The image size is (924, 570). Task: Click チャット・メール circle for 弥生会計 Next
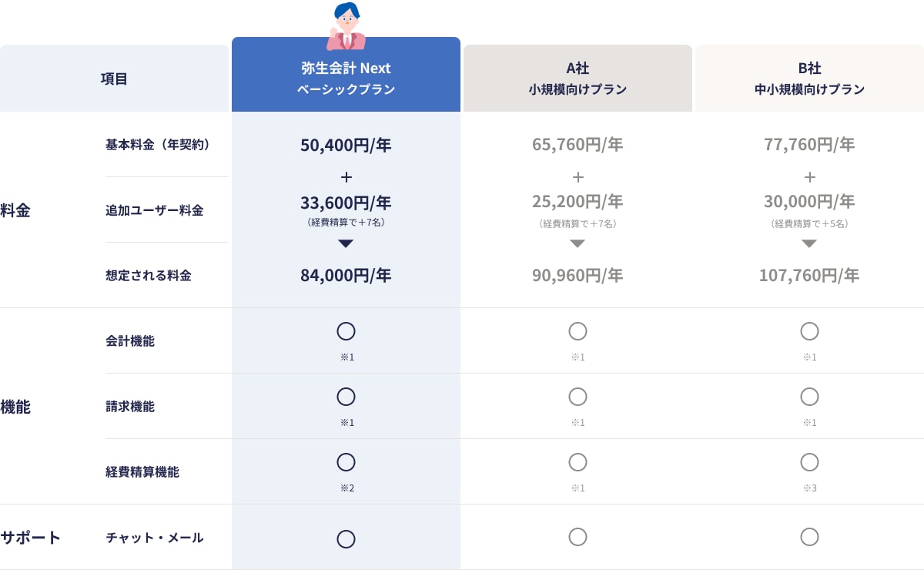click(346, 539)
